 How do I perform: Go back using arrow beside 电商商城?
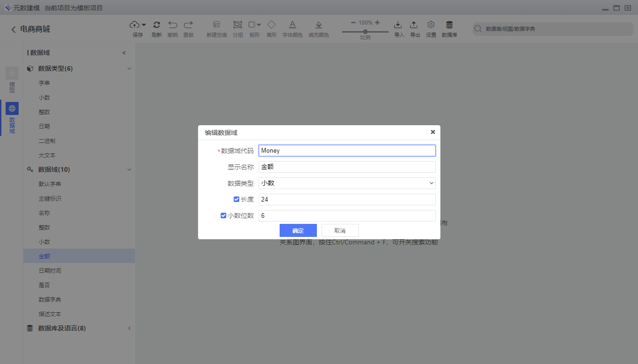[13, 29]
